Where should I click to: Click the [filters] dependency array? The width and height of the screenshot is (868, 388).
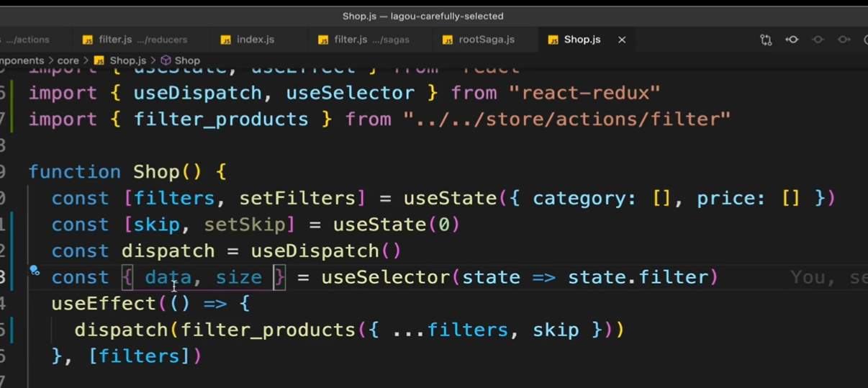(139, 356)
